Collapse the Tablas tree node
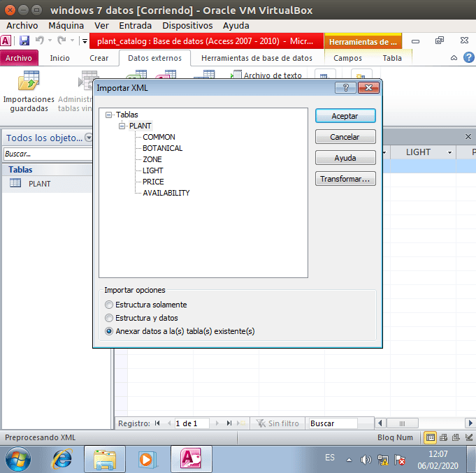476x473 pixels. (109, 115)
